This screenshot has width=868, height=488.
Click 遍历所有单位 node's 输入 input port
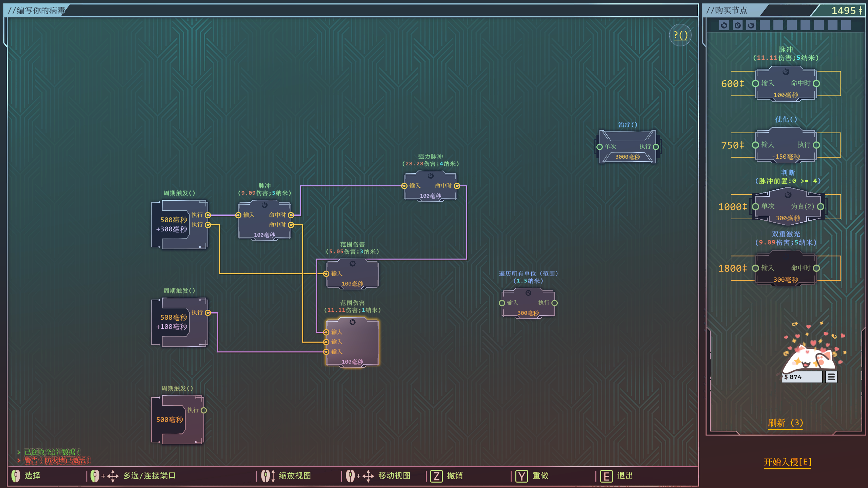pos(502,303)
